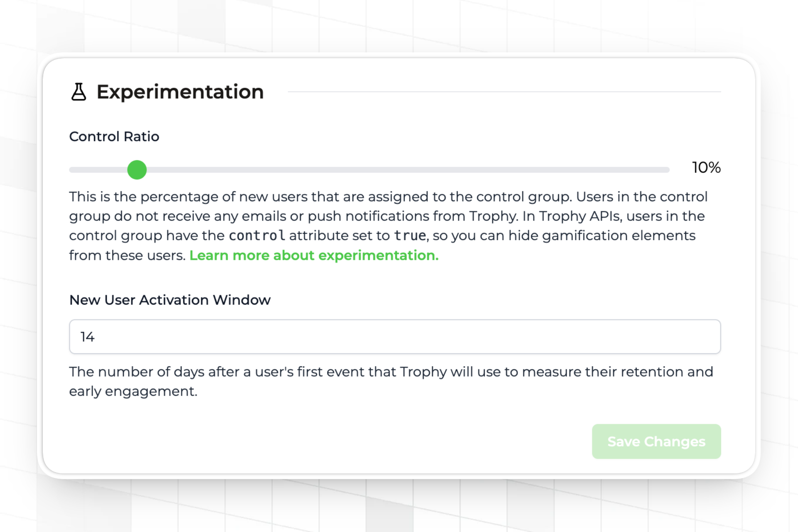
Task: Focus the New User Activation Window field
Action: point(395,337)
